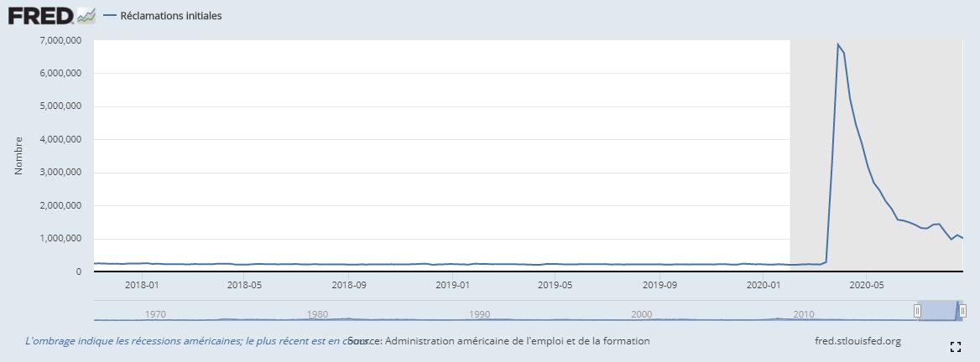
Task: Click the 2010 label in the navigator timeline
Action: click(803, 314)
